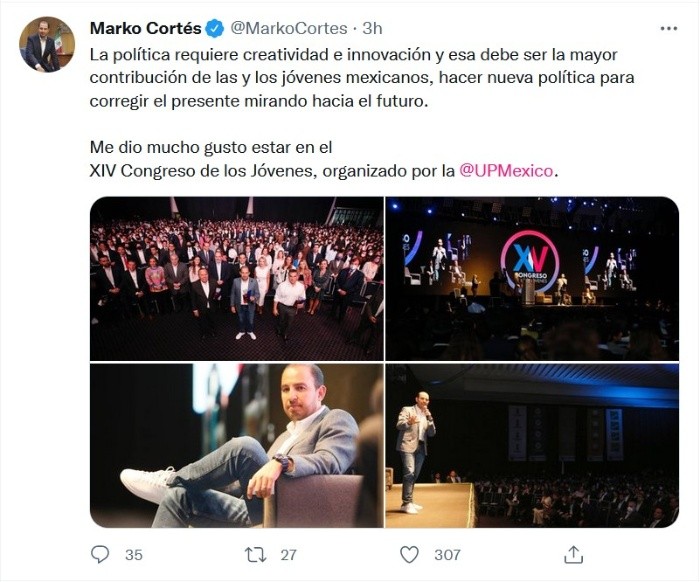Viewport: 700px width, 582px height.
Task: Click the 3h timestamp link
Action: click(372, 28)
